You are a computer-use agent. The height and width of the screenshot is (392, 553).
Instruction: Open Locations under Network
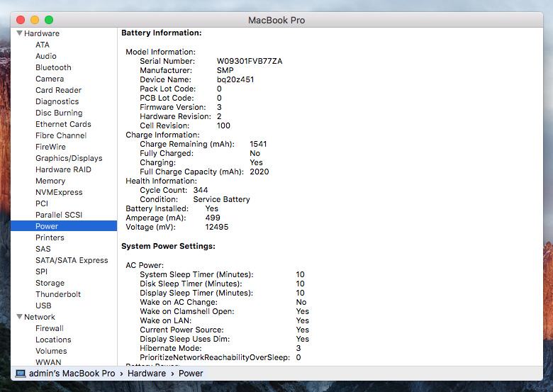(x=53, y=340)
